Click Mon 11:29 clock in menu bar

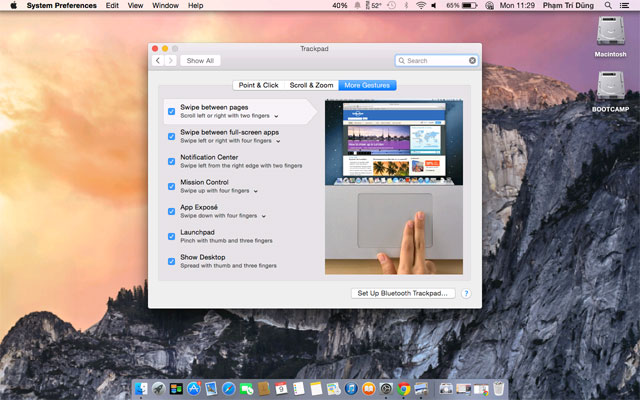(517, 5)
